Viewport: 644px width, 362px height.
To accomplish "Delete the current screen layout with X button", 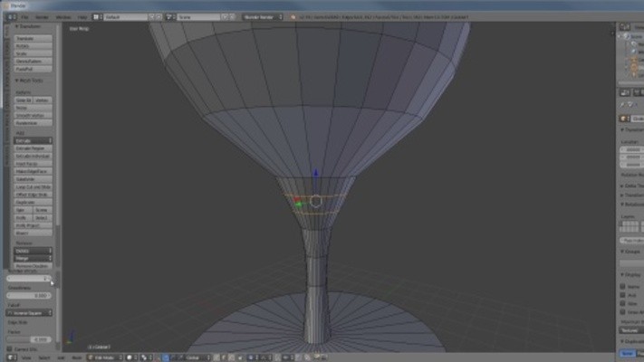I will 159,17.
